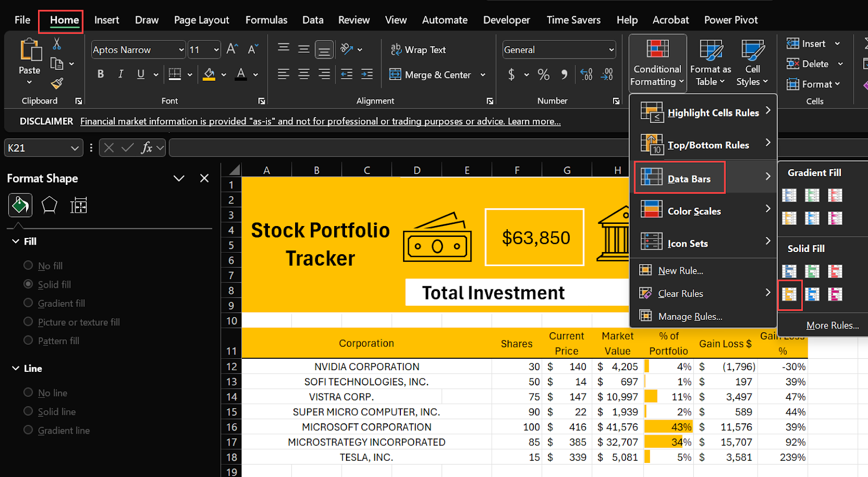Collapse the Fill section
Image resolution: width=868 pixels, height=477 pixels.
pos(16,241)
